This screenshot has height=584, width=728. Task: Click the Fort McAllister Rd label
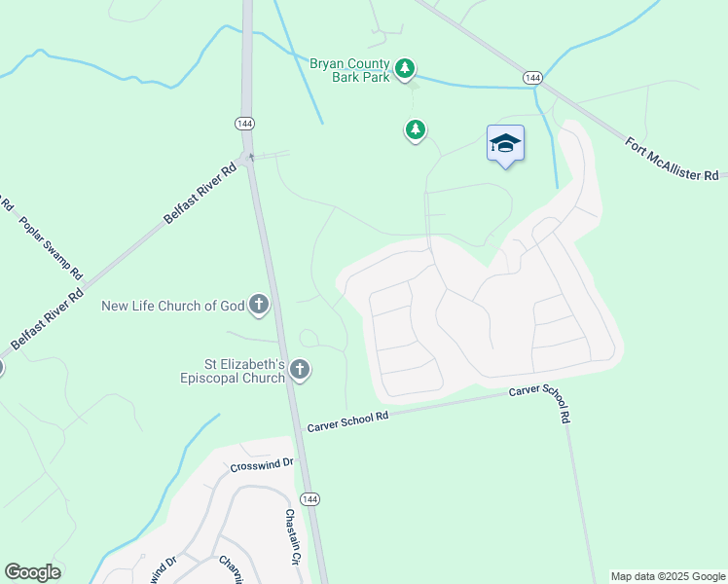click(x=672, y=160)
